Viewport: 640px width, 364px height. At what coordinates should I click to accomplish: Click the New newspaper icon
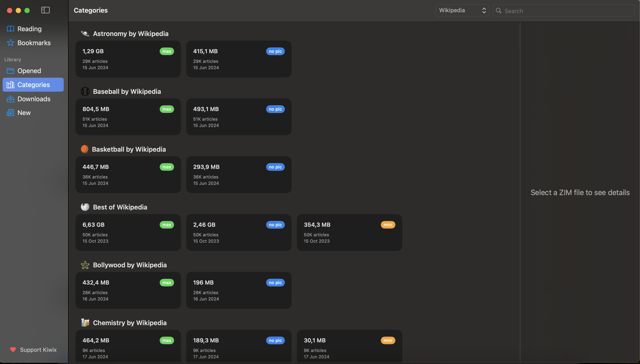pos(10,113)
